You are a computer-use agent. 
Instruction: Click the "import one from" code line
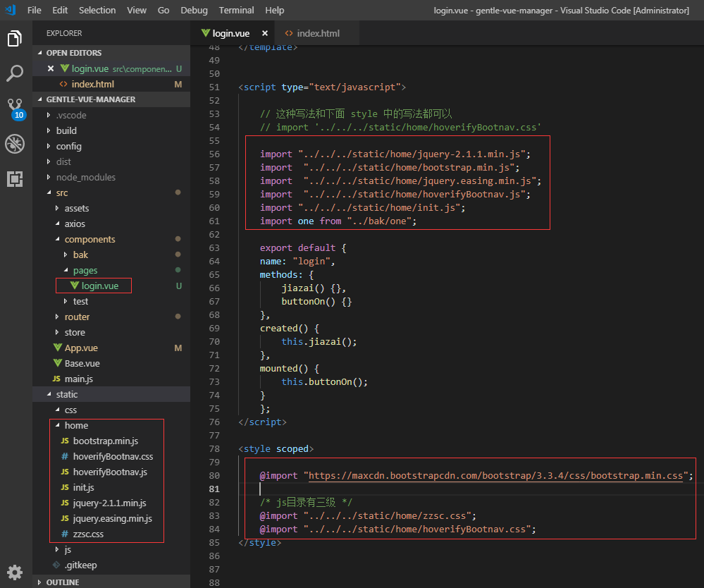pos(338,221)
